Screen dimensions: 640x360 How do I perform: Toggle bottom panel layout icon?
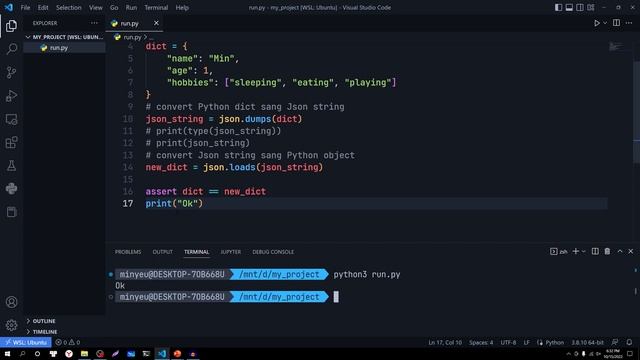click(569, 7)
